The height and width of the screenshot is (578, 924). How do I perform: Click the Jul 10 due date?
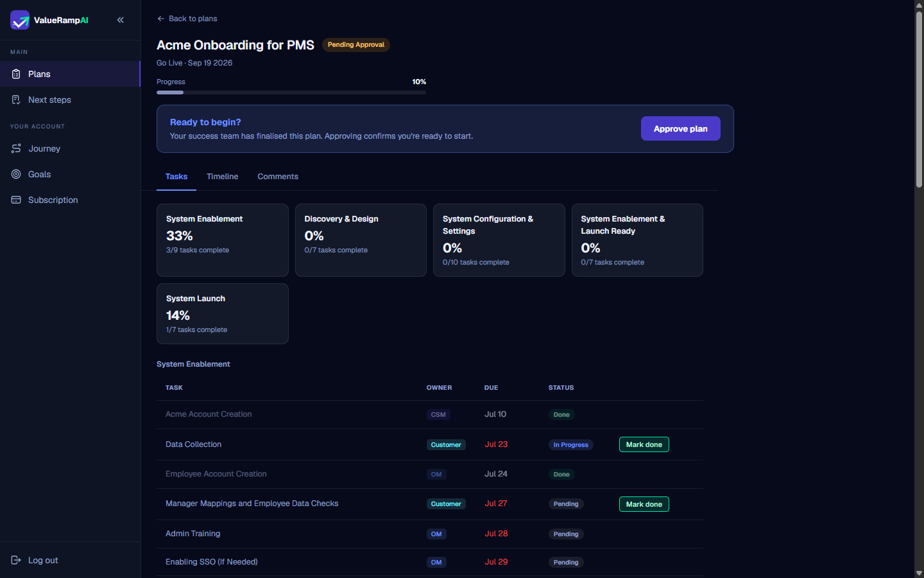coord(495,414)
